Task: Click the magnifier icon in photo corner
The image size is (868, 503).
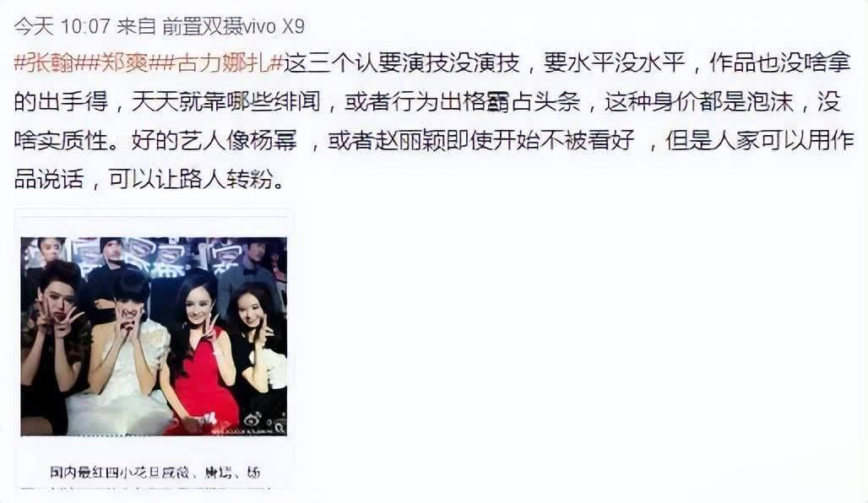Action: point(279,428)
